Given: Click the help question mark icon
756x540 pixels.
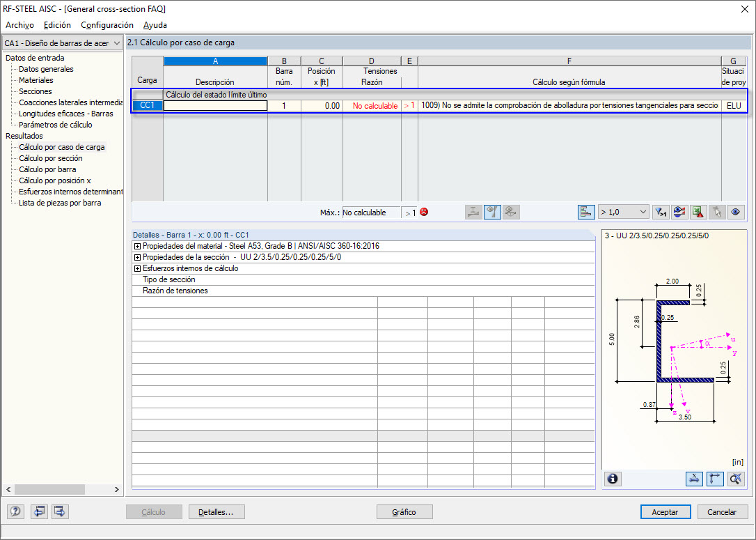Looking at the screenshot, I should pos(15,511).
